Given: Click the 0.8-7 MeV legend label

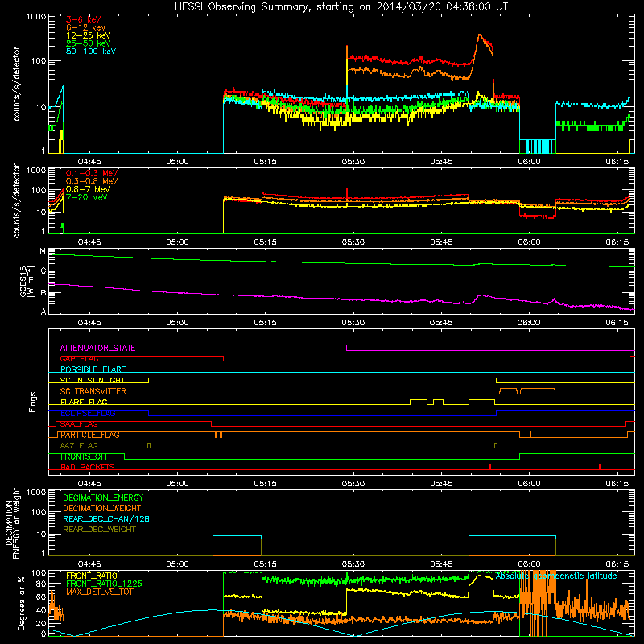Looking at the screenshot, I should coord(88,189).
